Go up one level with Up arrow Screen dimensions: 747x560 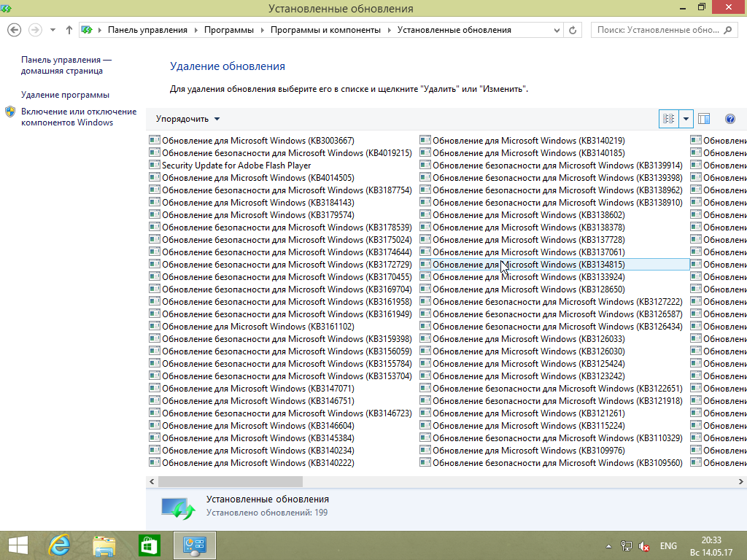coord(69,30)
